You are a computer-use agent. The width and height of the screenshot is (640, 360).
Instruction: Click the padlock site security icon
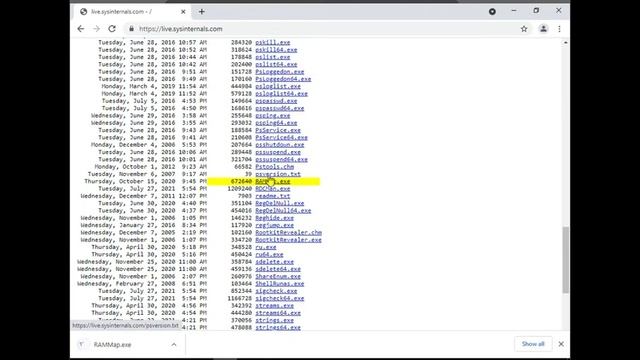click(x=131, y=29)
